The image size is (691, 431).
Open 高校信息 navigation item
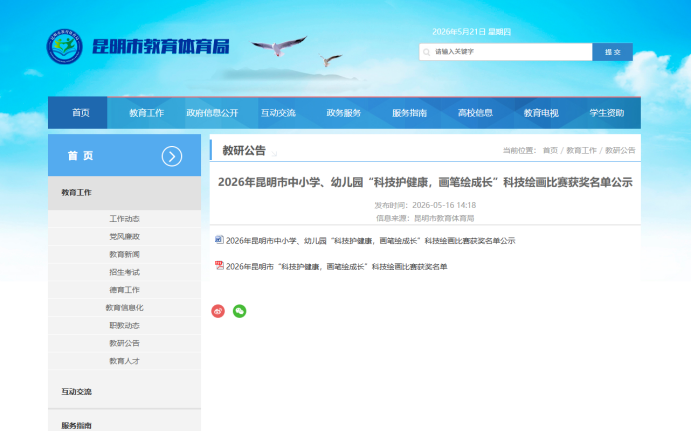coord(475,113)
